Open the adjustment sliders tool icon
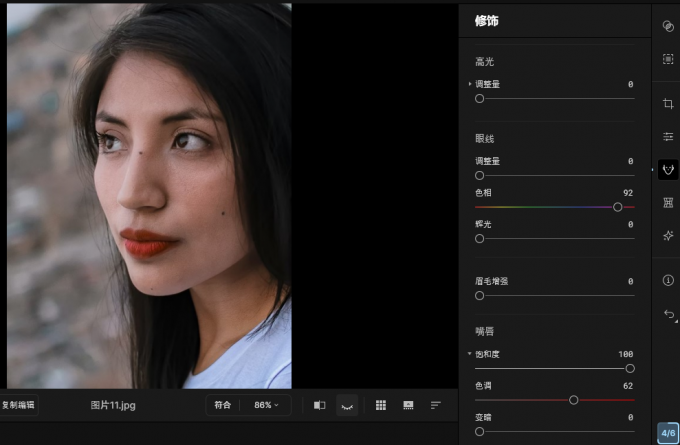This screenshot has width=680, height=445. [x=668, y=137]
